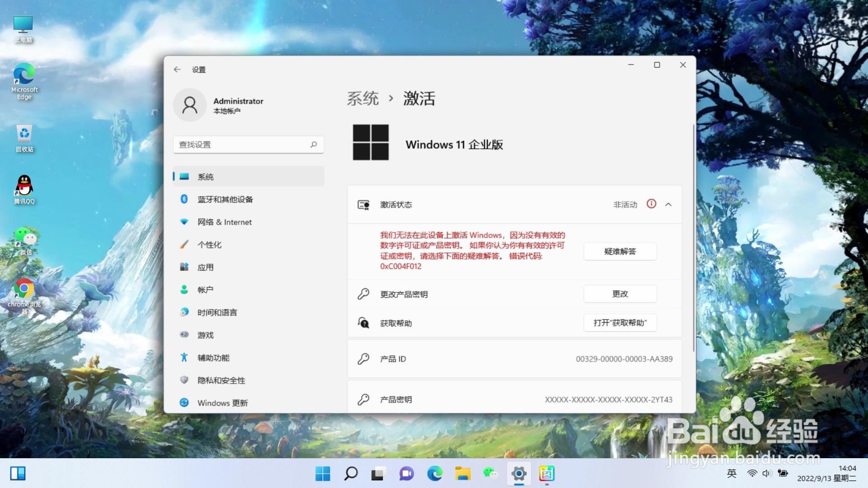Go back using the Settings back arrow
Image resolution: width=868 pixels, height=488 pixels.
click(x=177, y=69)
